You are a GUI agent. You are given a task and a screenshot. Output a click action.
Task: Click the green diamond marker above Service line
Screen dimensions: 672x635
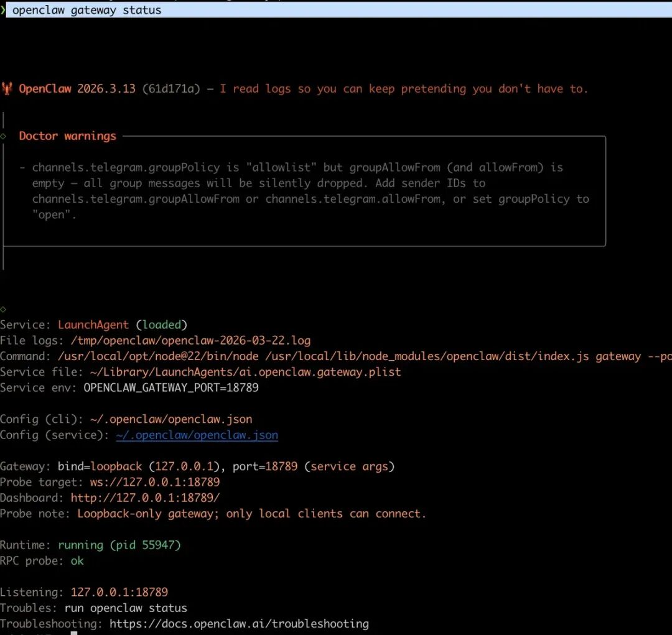coord(4,309)
